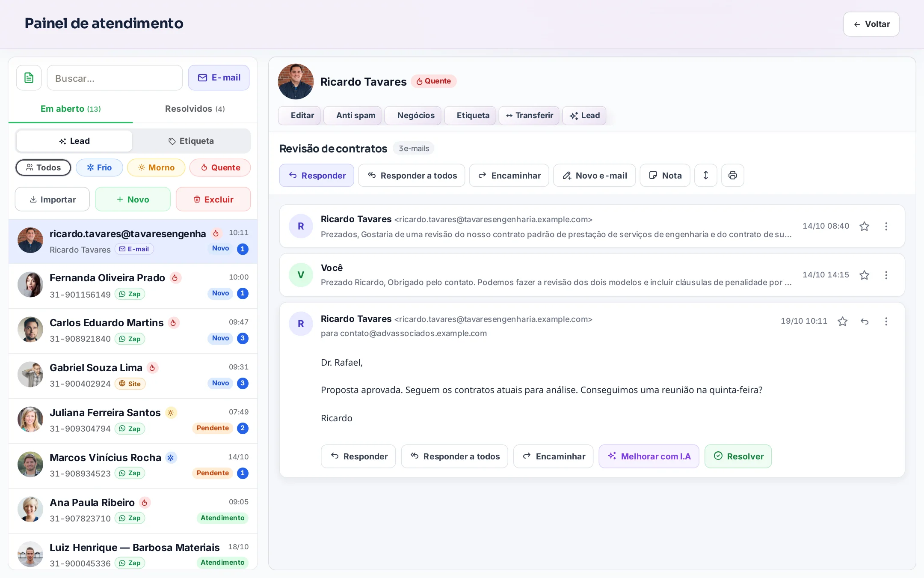Click the Site badge on Gabriel Souza Lima
Viewport: 924px width, 578px height.
pos(130,384)
